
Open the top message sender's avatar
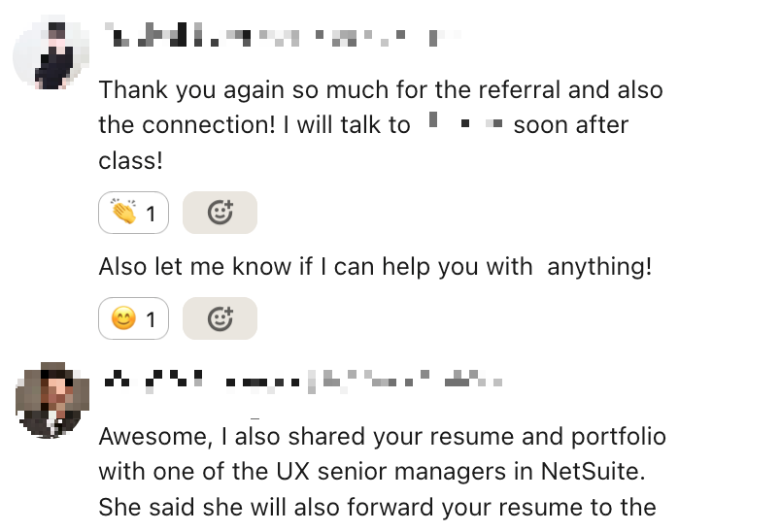click(x=47, y=53)
